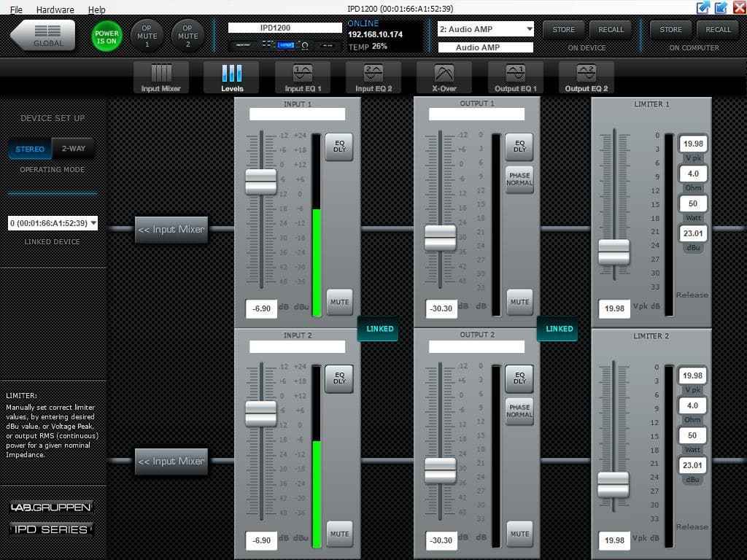Select 2-Way operating mode

pyautogui.click(x=74, y=149)
